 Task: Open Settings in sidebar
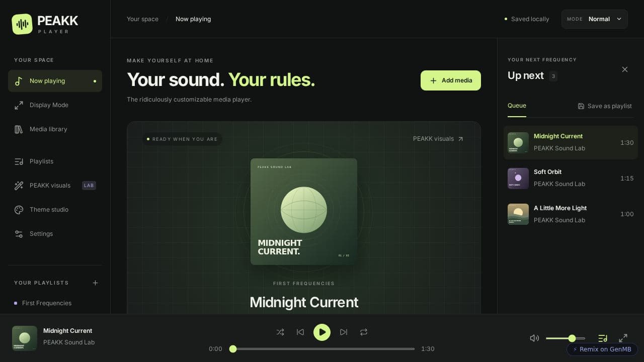[x=55, y=234]
